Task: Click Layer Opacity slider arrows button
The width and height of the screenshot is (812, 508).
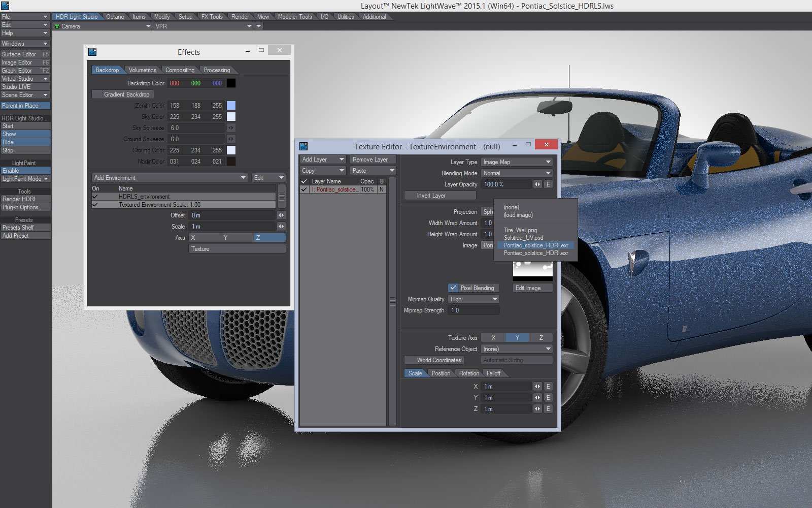Action: [x=537, y=184]
